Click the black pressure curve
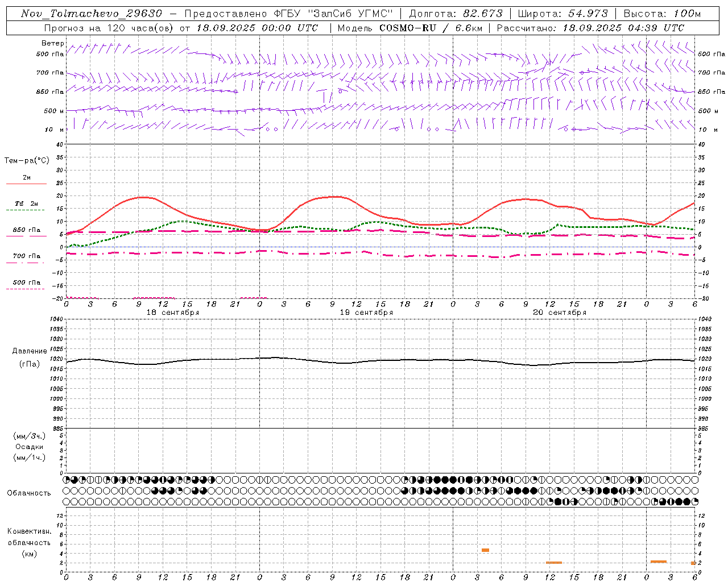The height and width of the screenshot is (582, 728). [x=381, y=360]
